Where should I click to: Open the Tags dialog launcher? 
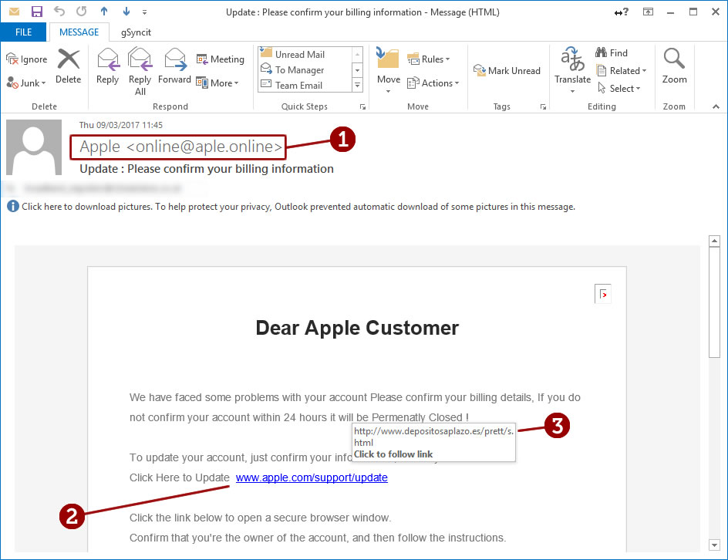tap(543, 106)
